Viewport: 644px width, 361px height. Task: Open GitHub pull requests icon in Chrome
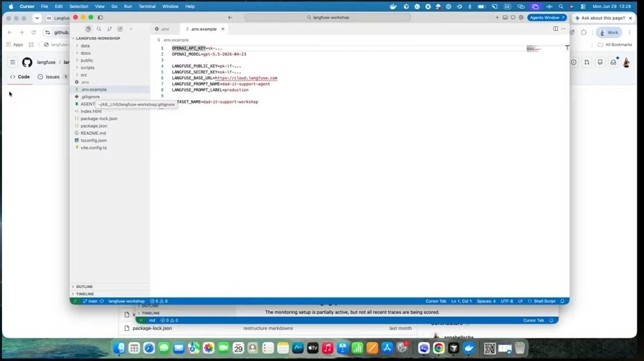point(586,62)
